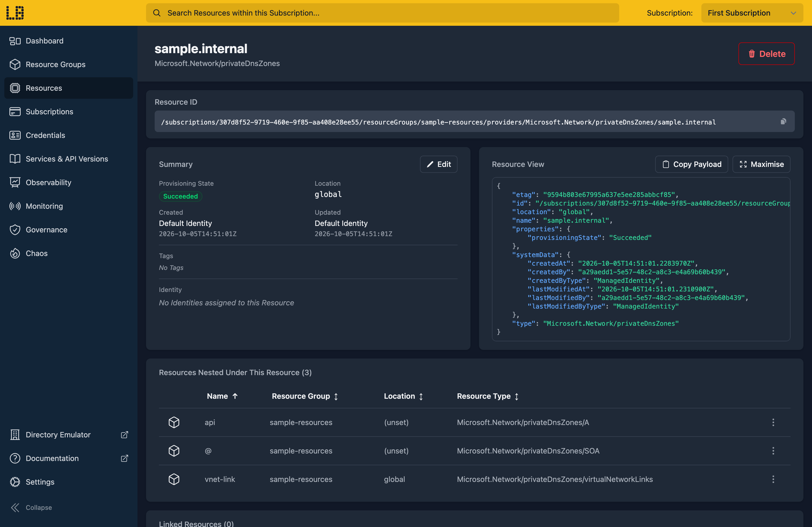This screenshot has width=812, height=527.
Task: Edit the resource summary
Action: 438,164
